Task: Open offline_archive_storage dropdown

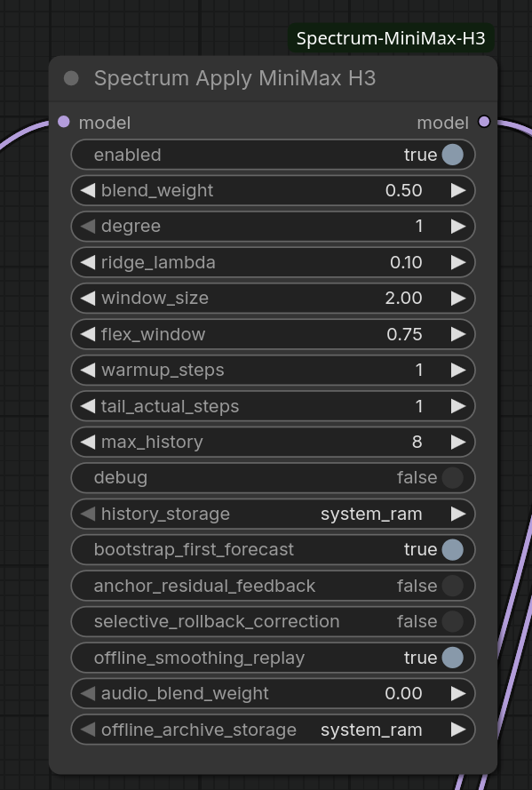Action: click(274, 730)
